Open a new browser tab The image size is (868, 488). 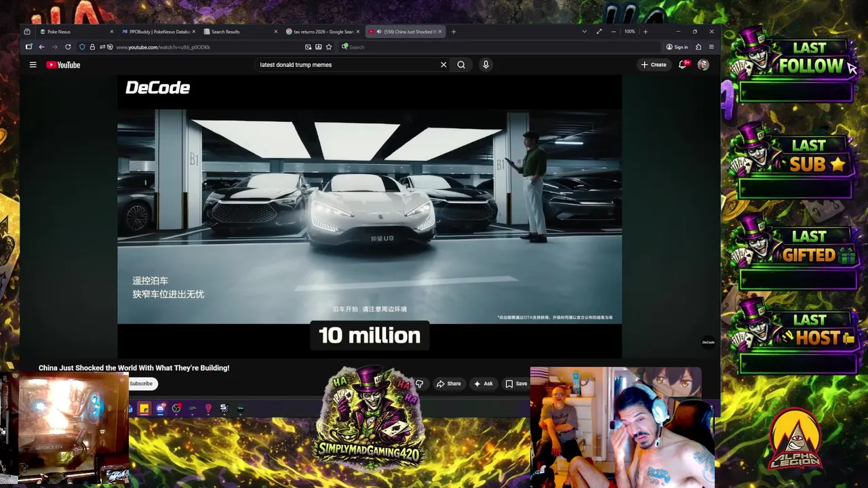click(x=454, y=32)
